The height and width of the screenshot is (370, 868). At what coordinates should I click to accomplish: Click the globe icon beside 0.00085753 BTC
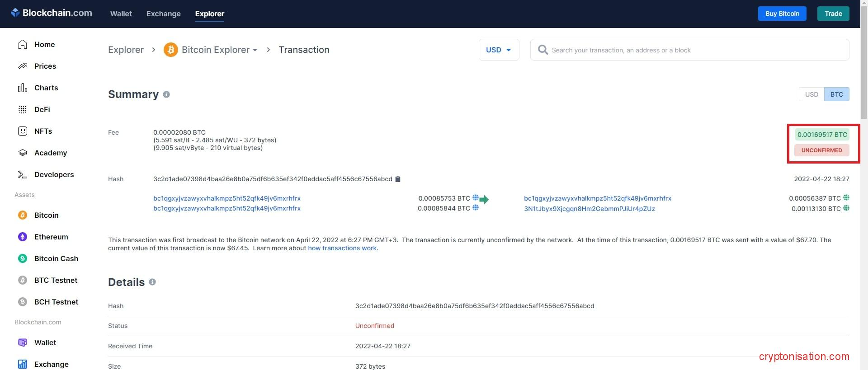475,198
